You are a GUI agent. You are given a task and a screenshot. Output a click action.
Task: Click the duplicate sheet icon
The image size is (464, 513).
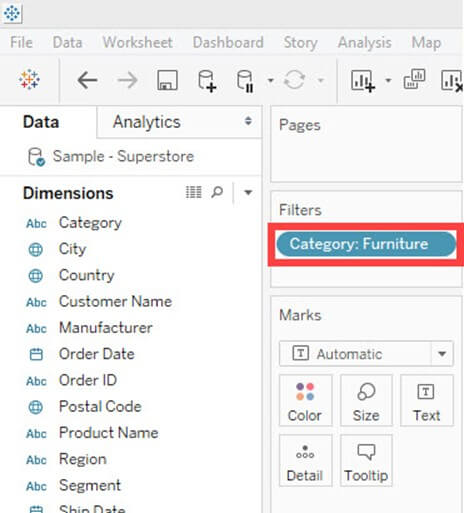point(414,79)
